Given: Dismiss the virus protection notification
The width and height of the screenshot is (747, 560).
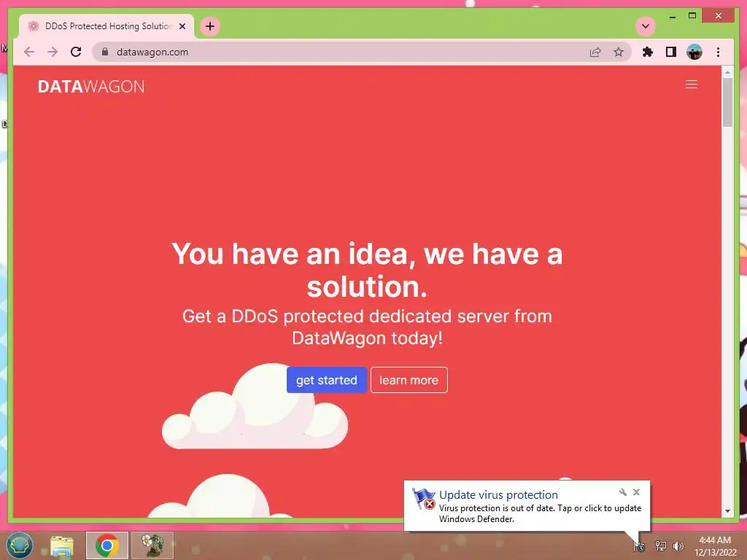Looking at the screenshot, I should point(636,492).
